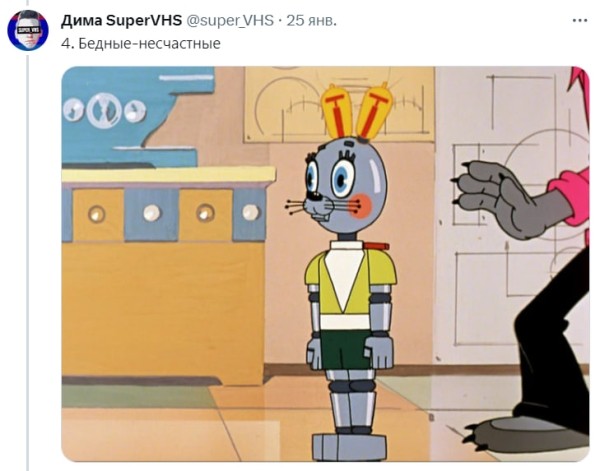Open the attached cartoon image in full view

click(x=325, y=264)
